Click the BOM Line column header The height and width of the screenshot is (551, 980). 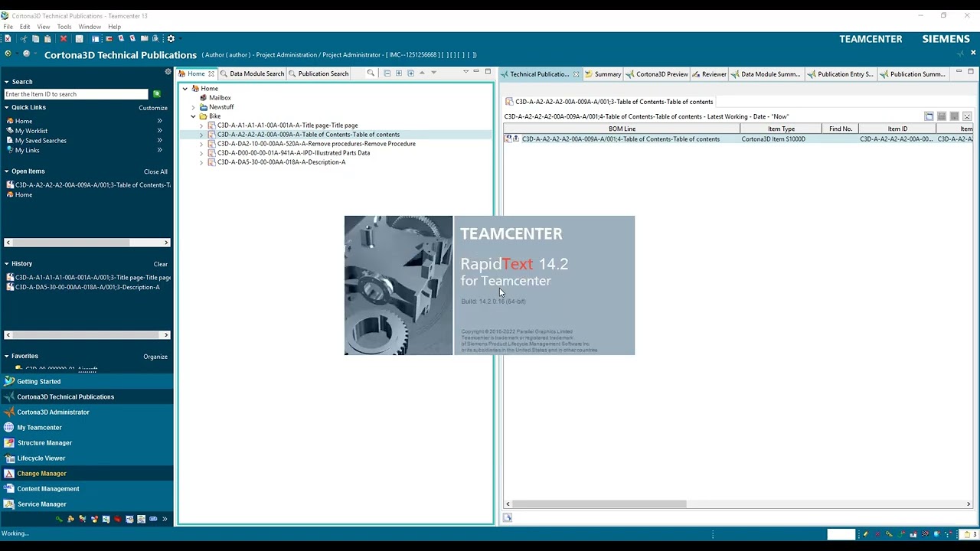pyautogui.click(x=622, y=129)
